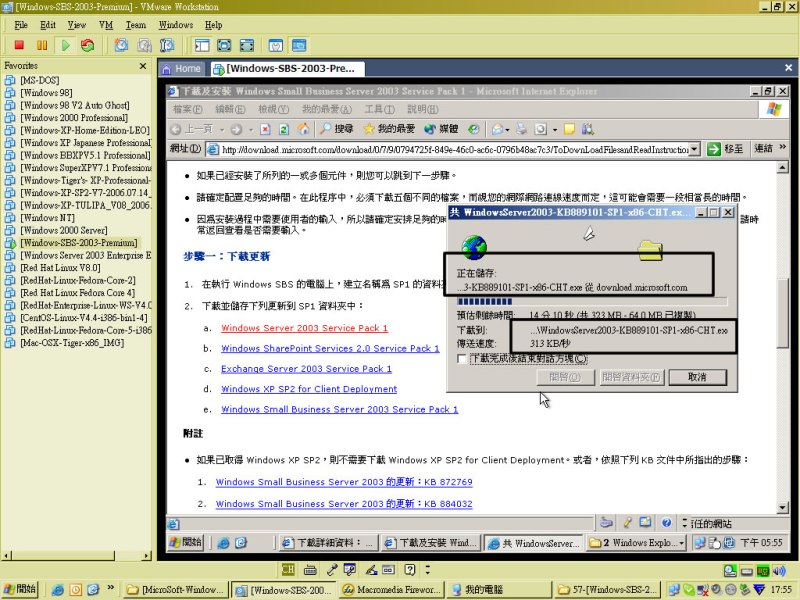Viewport: 800px width, 600px height.
Task: Click the IE search (搜尋) toolbar button
Action: [x=337, y=129]
